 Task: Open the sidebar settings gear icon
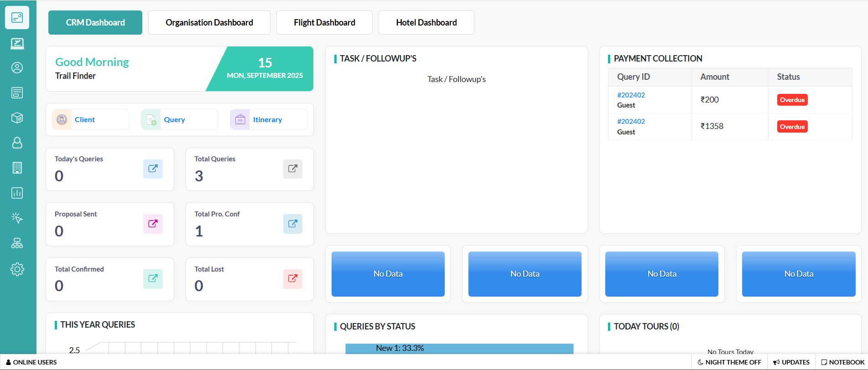pyautogui.click(x=17, y=269)
